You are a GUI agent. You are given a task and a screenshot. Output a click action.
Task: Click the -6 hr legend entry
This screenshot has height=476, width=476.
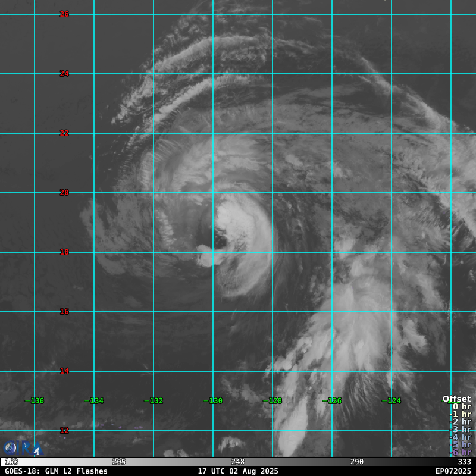460,452
